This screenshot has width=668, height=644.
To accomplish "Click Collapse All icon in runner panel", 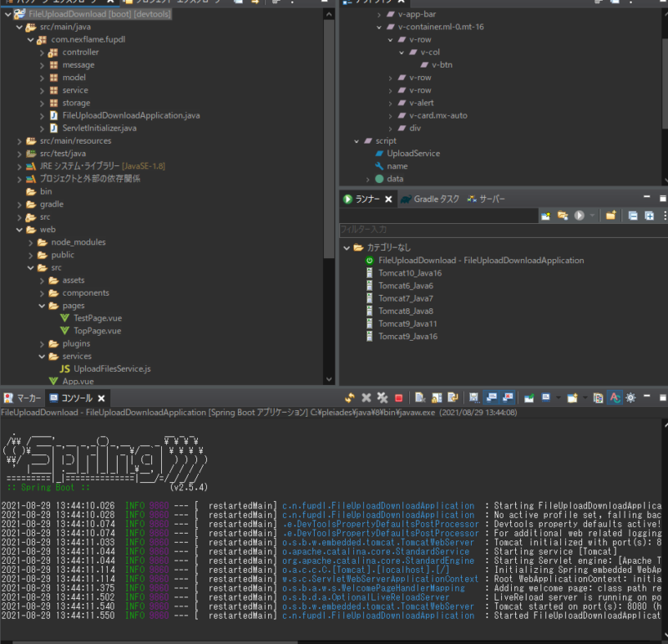I will pos(633,216).
